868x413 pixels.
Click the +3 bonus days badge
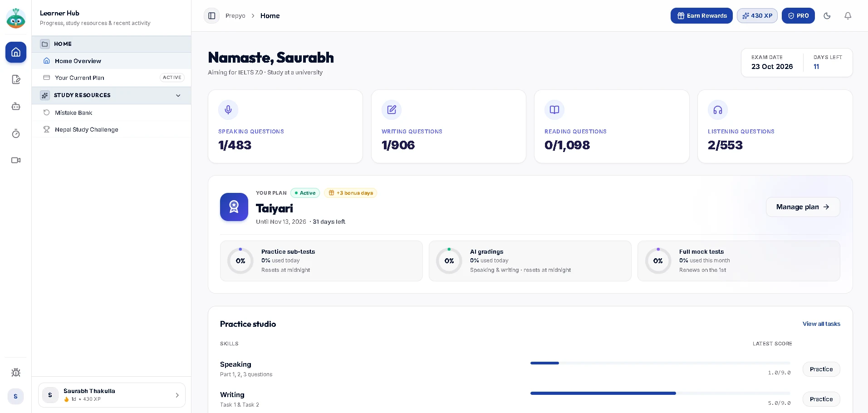pyautogui.click(x=350, y=193)
